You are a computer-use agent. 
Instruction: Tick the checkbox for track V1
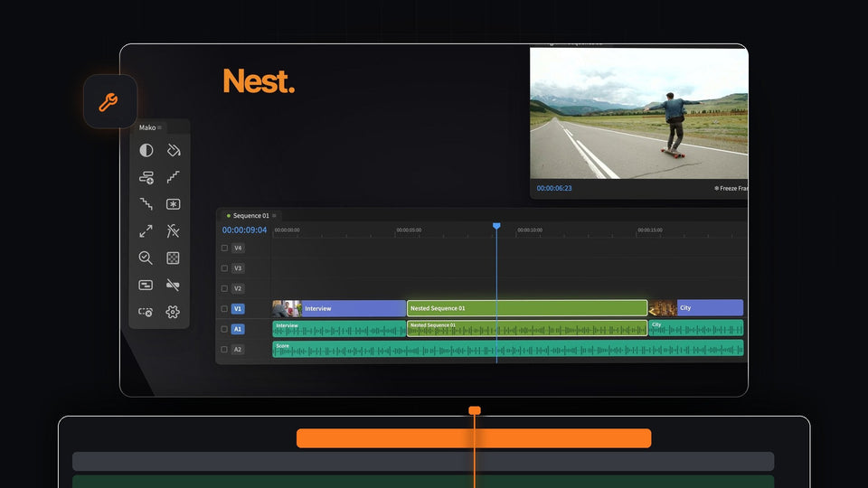224,309
